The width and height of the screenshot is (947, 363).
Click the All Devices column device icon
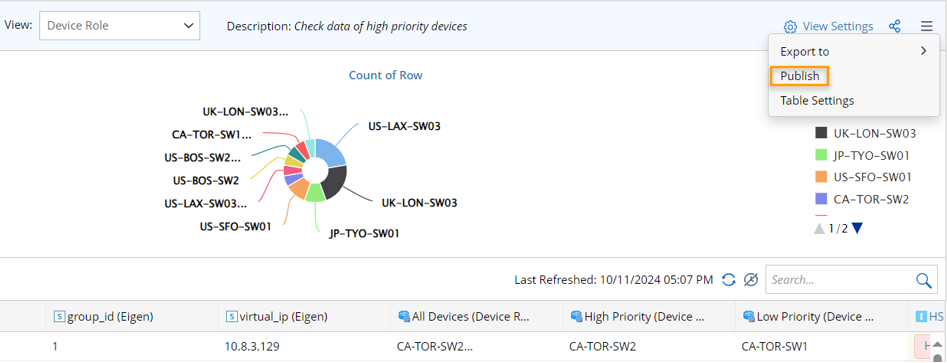(x=404, y=316)
